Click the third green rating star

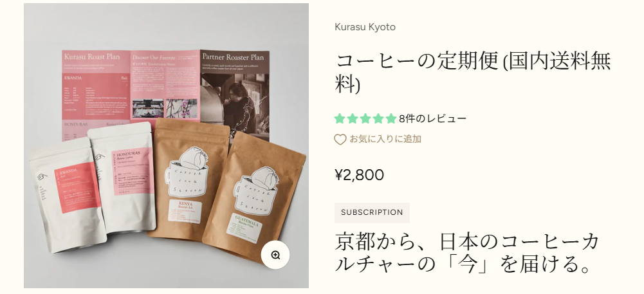(x=365, y=118)
